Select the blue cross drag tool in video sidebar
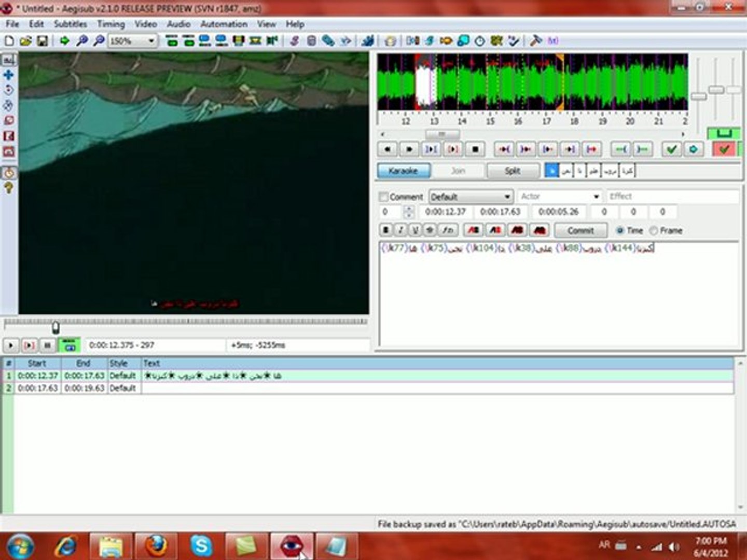Image resolution: width=747 pixels, height=560 pixels. [9, 75]
